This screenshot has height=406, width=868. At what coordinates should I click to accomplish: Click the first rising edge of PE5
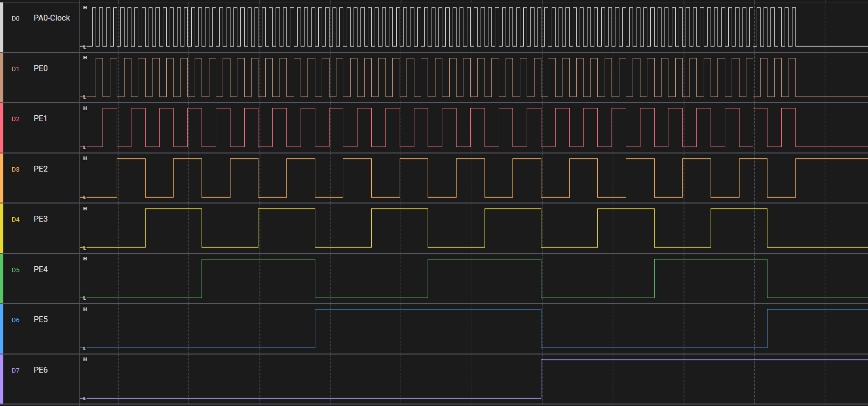315,329
